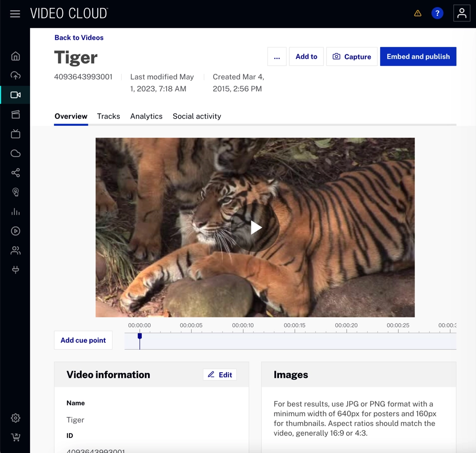Open the Upload module cloud icon

coord(15,75)
